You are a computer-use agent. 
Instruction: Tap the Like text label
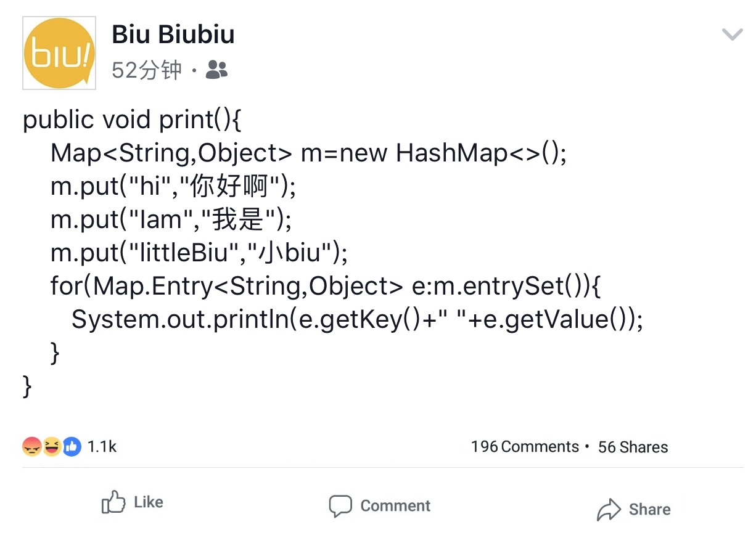(x=149, y=502)
